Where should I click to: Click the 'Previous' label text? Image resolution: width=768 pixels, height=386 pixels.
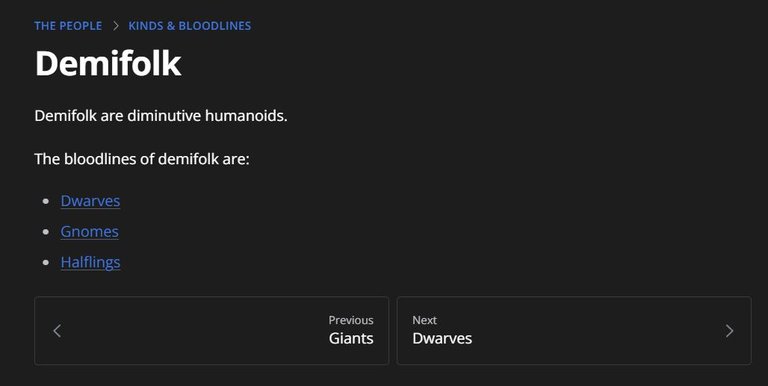click(x=351, y=320)
